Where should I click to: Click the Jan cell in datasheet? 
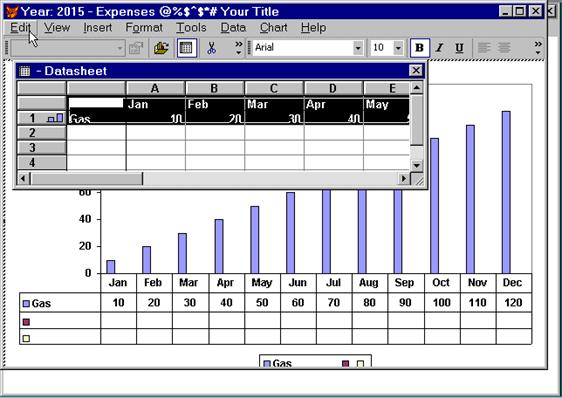156,104
